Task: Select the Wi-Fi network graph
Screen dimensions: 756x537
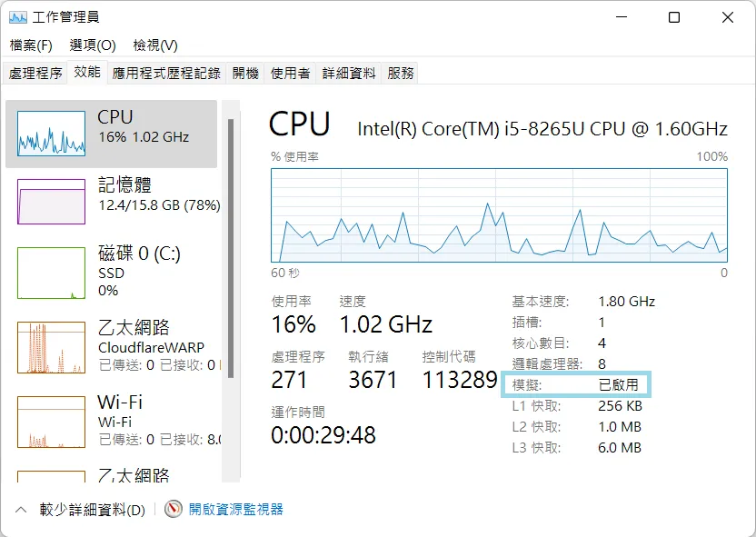Action: coord(51,422)
